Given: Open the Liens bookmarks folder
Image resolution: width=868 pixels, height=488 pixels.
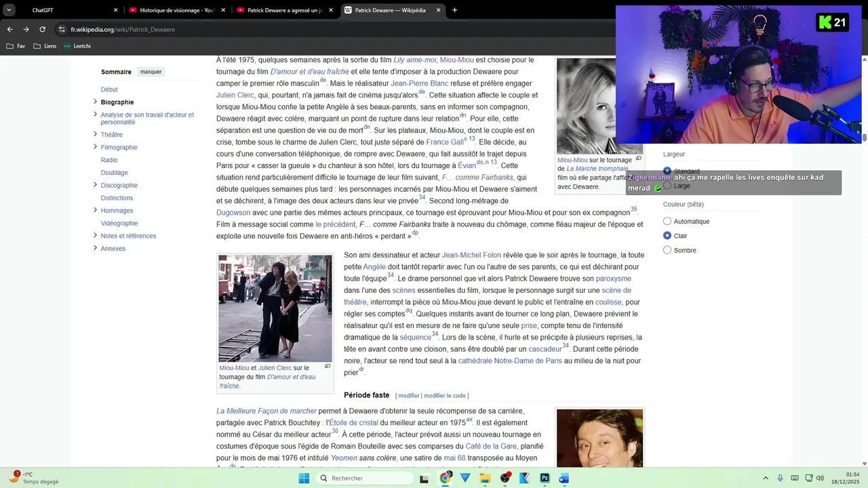Looking at the screenshot, I should click(45, 46).
